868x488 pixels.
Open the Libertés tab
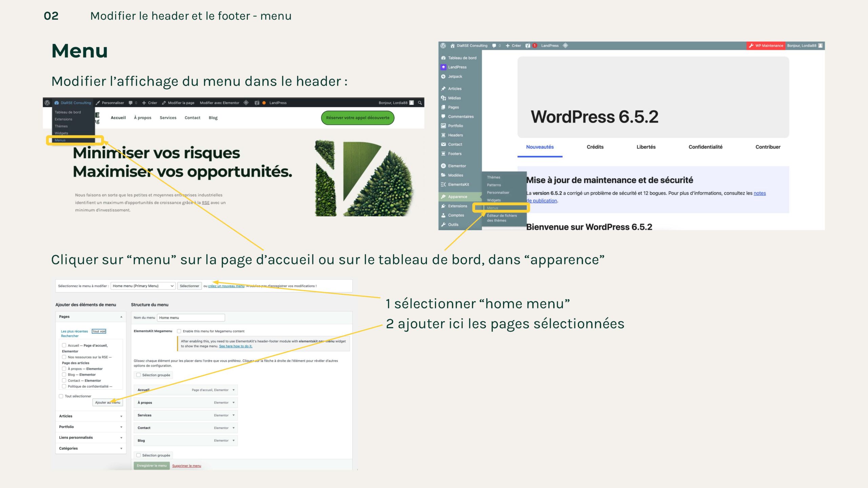click(646, 147)
